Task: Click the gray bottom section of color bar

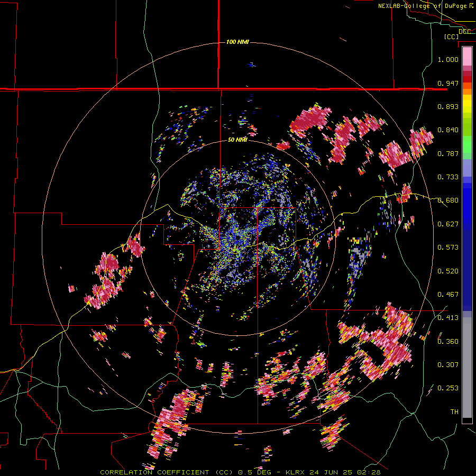Action: click(x=467, y=368)
